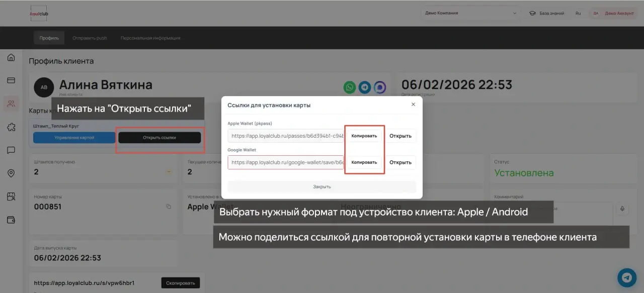Open the Cards icon in the sidebar
This screenshot has height=293, width=644.
tap(11, 80)
